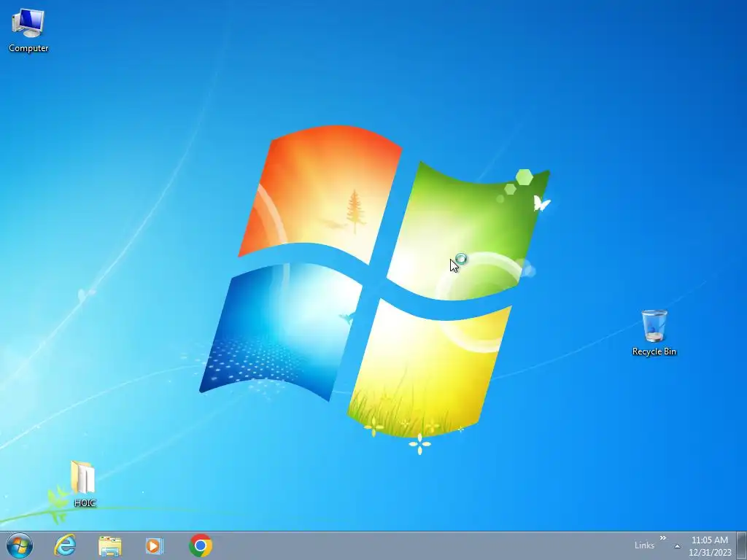Click the Show desktop button
Viewport: 747px width, 560px height.
pos(742,545)
